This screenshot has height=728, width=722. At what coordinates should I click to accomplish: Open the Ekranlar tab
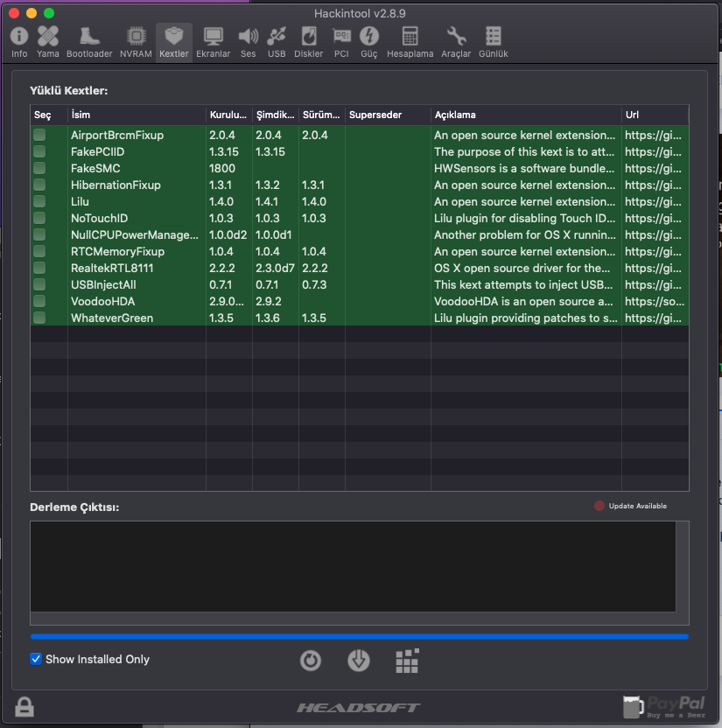coord(214,41)
